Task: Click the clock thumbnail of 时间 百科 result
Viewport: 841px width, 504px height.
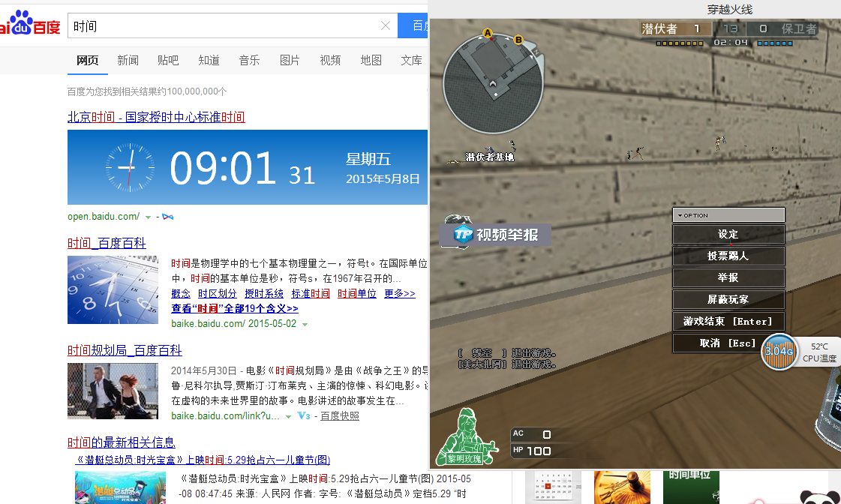Action: (113, 290)
